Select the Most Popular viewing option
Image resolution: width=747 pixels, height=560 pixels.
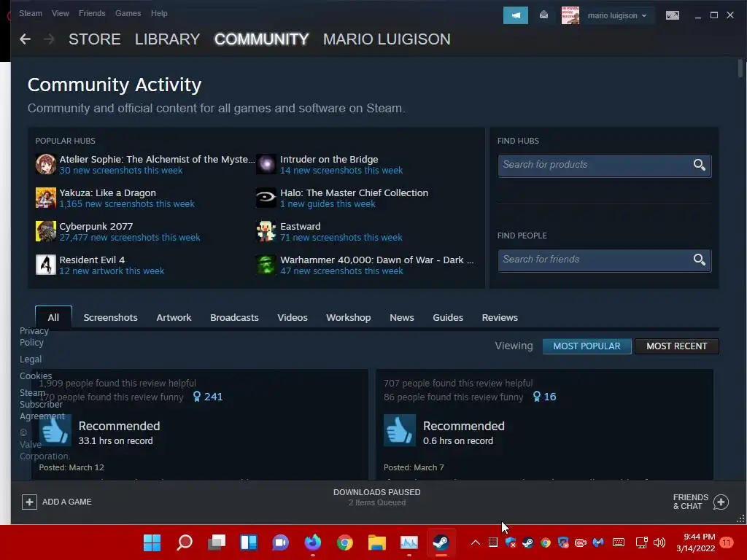[587, 346]
